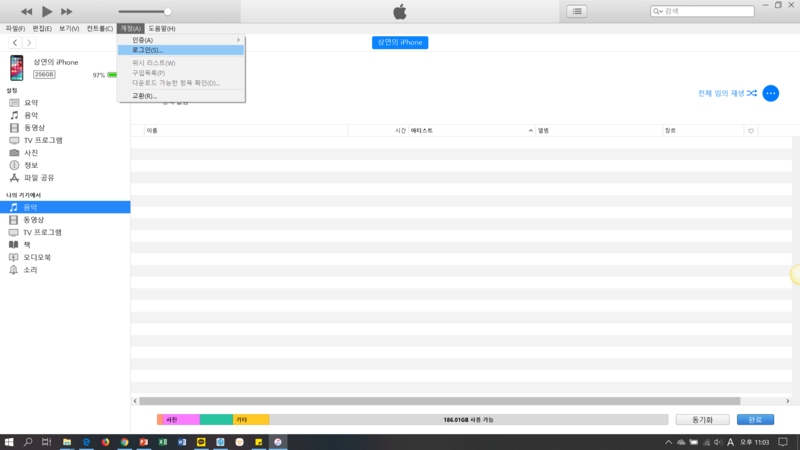Click the horizontal scrollbar thumb
800x450 pixels.
[x=440, y=401]
